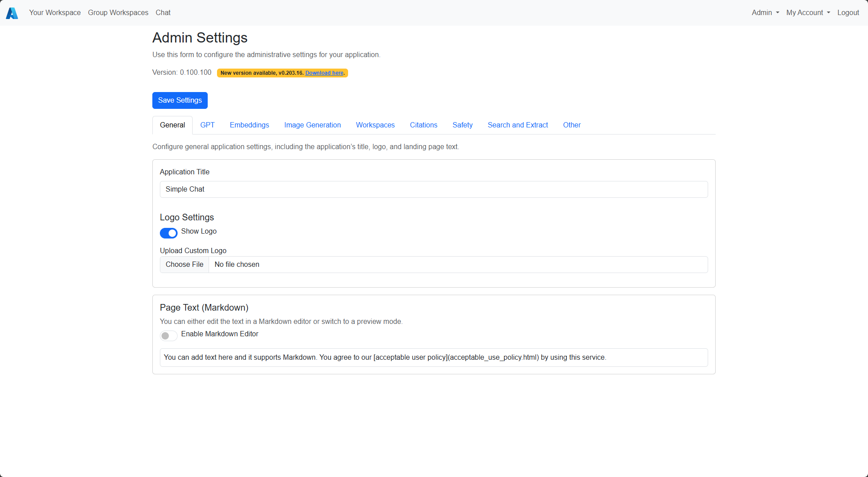Click the Azure logo in navbar
Screen dimensions: 868x477
pyautogui.click(x=12, y=13)
